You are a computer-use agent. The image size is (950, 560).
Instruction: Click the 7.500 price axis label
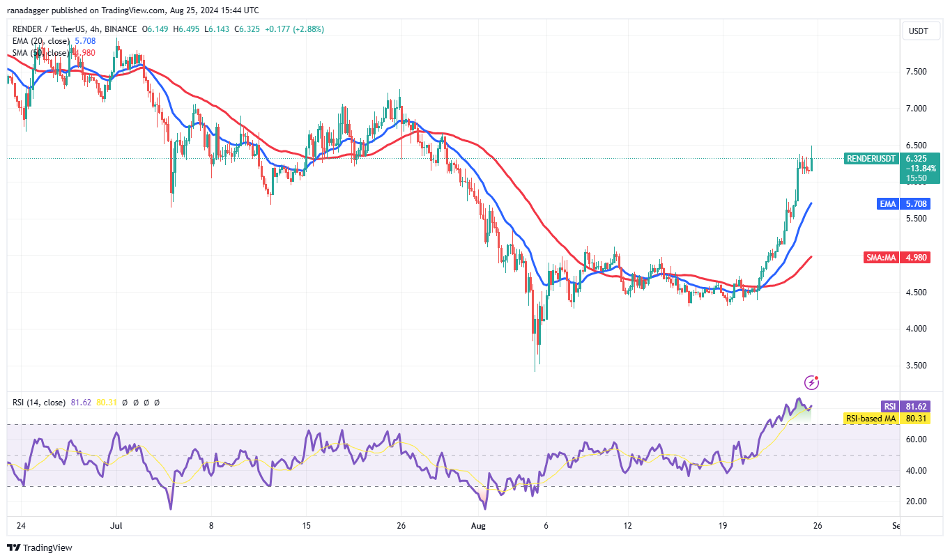(x=916, y=72)
